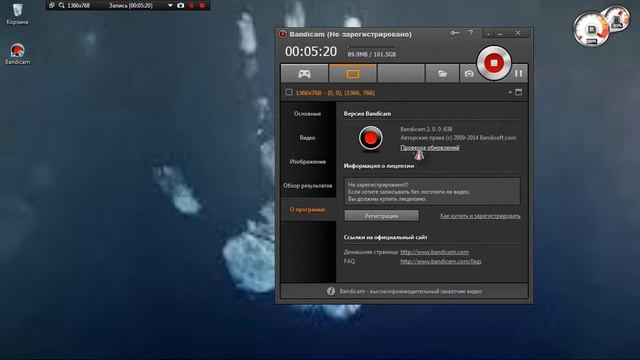Click the 89.9MB / 101.5GB file size text

tap(371, 54)
